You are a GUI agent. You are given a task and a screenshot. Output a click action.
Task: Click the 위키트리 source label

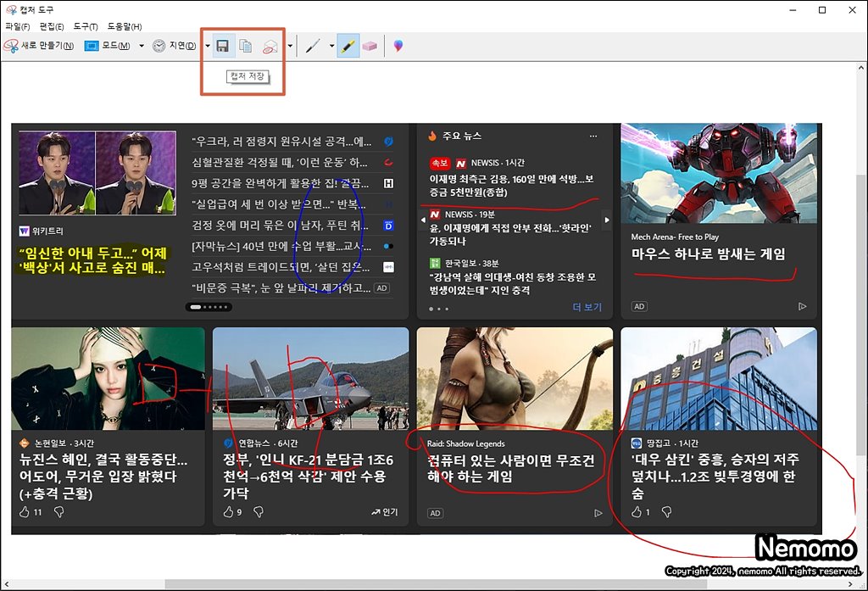coord(47,231)
